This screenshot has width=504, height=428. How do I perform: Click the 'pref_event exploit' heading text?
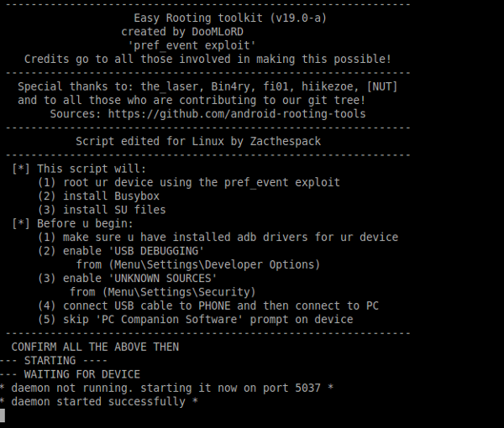coord(192,45)
